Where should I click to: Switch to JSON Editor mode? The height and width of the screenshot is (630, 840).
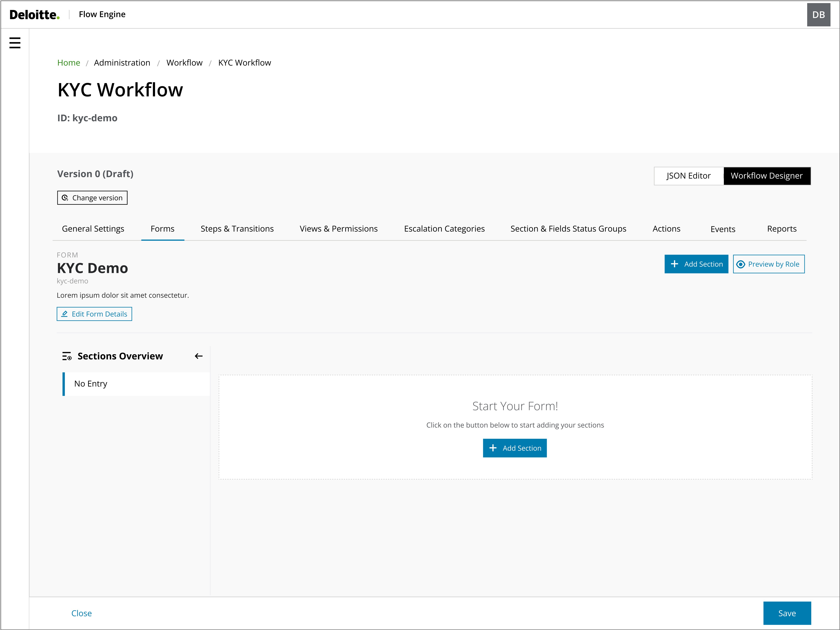[x=688, y=176]
